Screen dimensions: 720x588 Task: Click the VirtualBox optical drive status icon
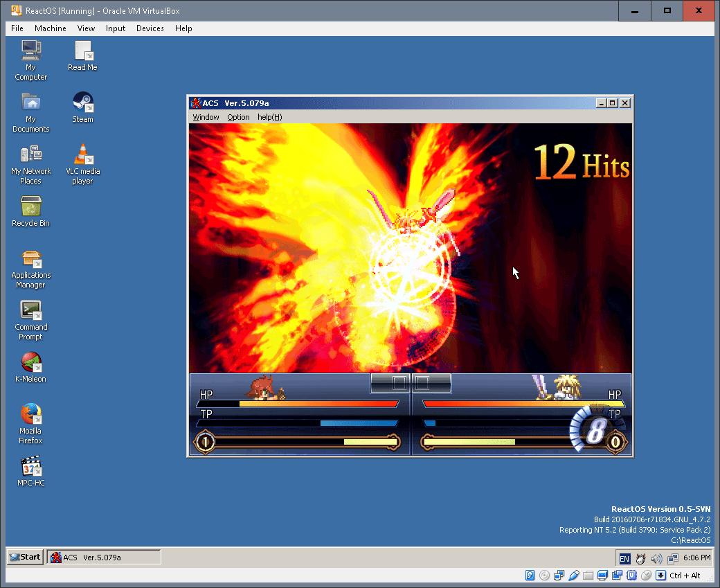(545, 575)
